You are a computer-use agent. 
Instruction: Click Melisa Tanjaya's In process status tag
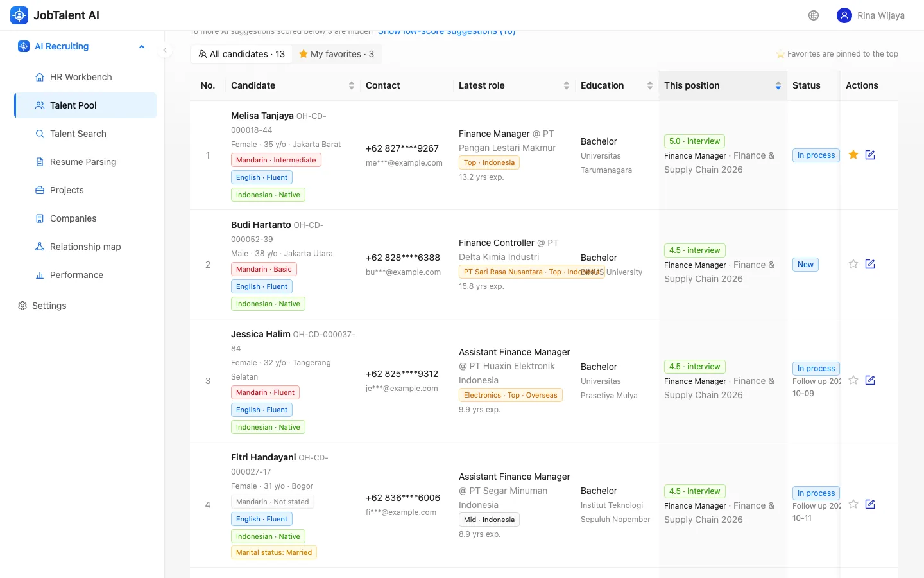816,155
